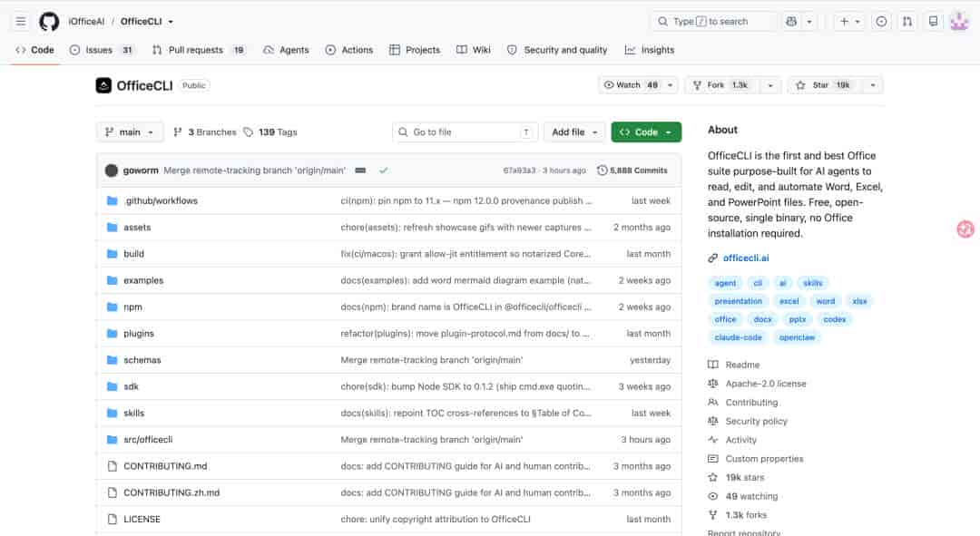
Task: Expand the Fork options dropdown arrow
Action: 770,85
